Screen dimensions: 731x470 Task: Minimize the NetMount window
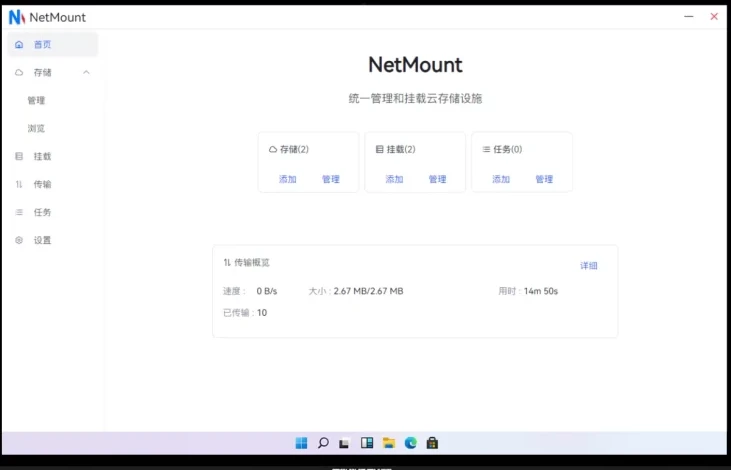point(689,16)
